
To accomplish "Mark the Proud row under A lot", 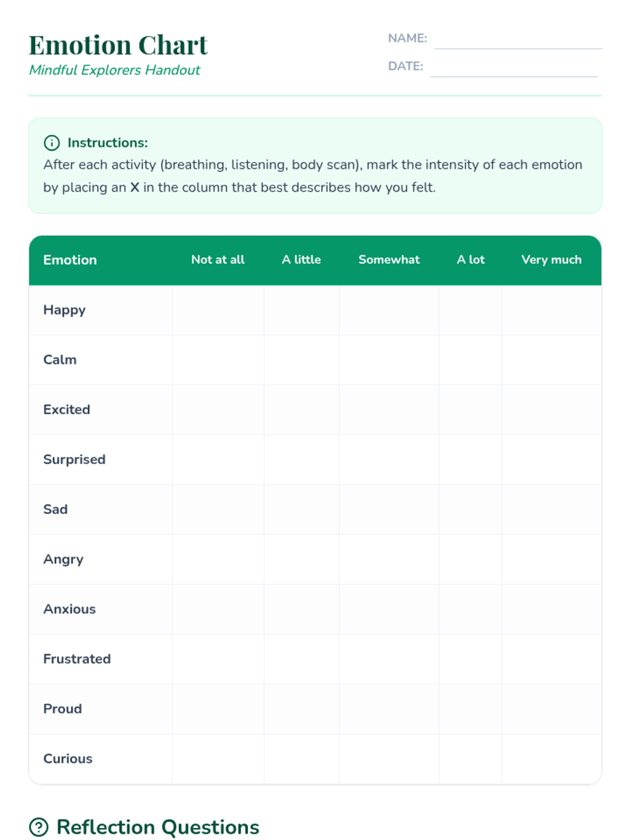I will 470,709.
